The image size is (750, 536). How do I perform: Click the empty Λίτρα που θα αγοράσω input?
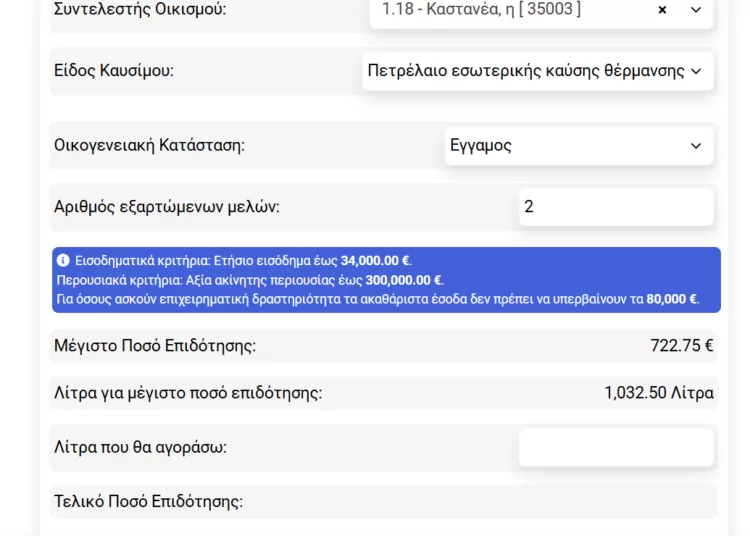tap(615, 447)
